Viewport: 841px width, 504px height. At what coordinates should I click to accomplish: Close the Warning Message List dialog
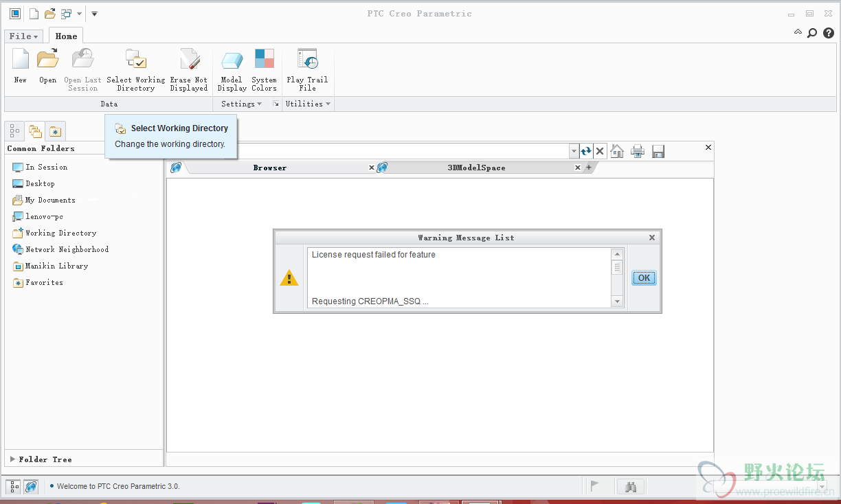click(x=652, y=238)
